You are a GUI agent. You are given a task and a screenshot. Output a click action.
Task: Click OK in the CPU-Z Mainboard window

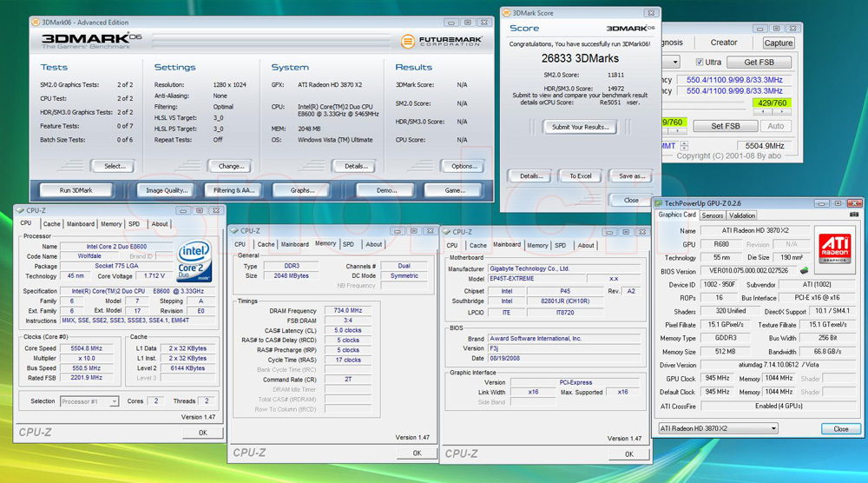click(x=628, y=454)
